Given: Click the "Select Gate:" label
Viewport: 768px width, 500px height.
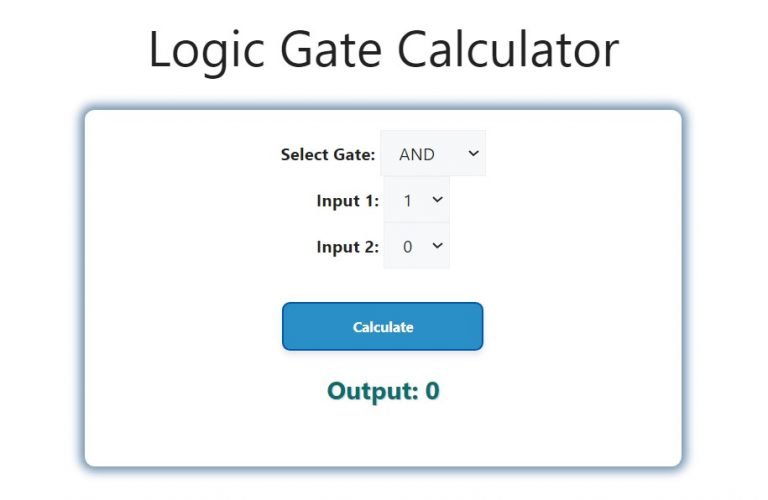Looking at the screenshot, I should (x=328, y=154).
